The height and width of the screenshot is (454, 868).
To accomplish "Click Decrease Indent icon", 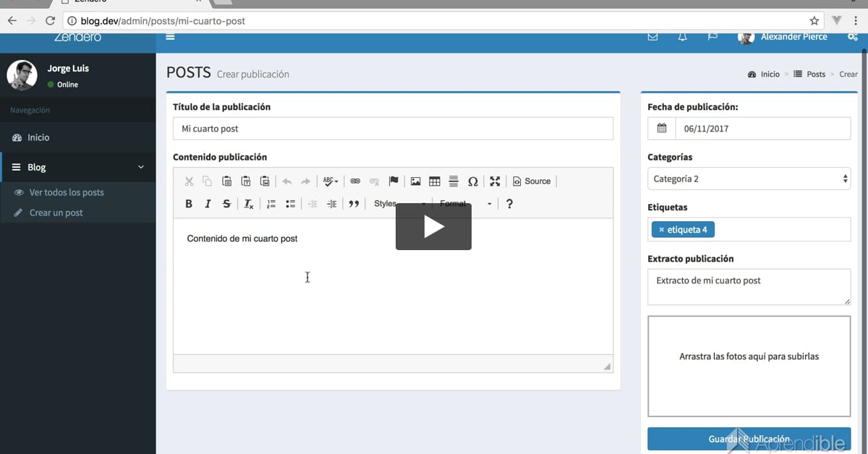I will [x=312, y=204].
